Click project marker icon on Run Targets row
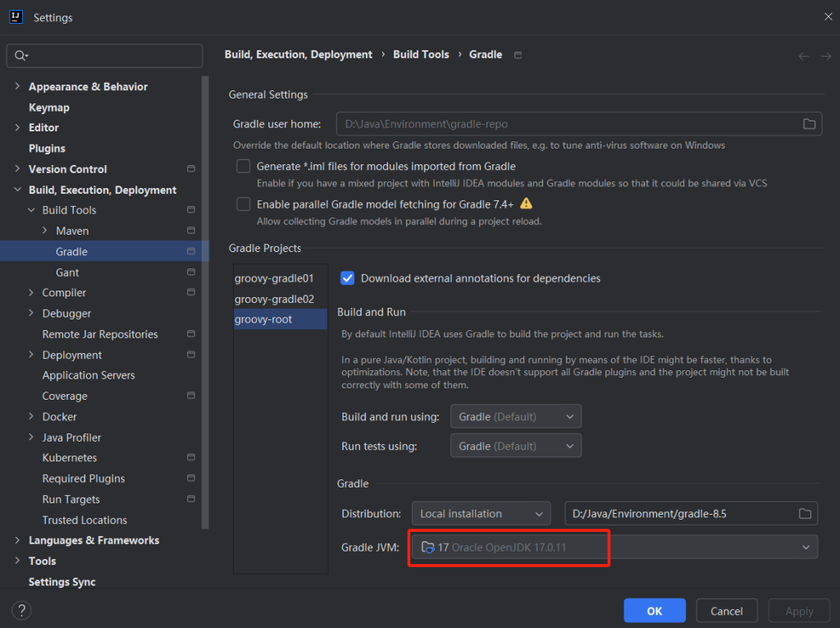The width and height of the screenshot is (840, 628). coord(190,499)
